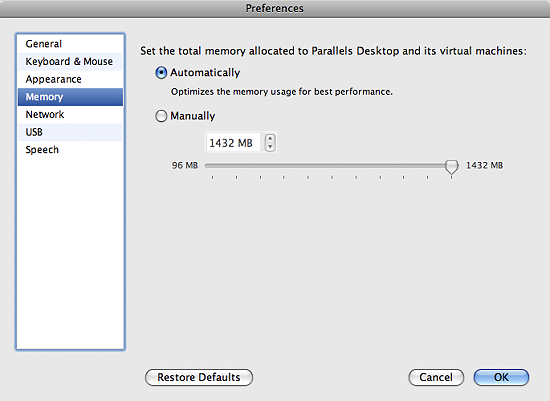Click the 1432 MB maximum slider label
This screenshot has height=401, width=550.
point(484,165)
